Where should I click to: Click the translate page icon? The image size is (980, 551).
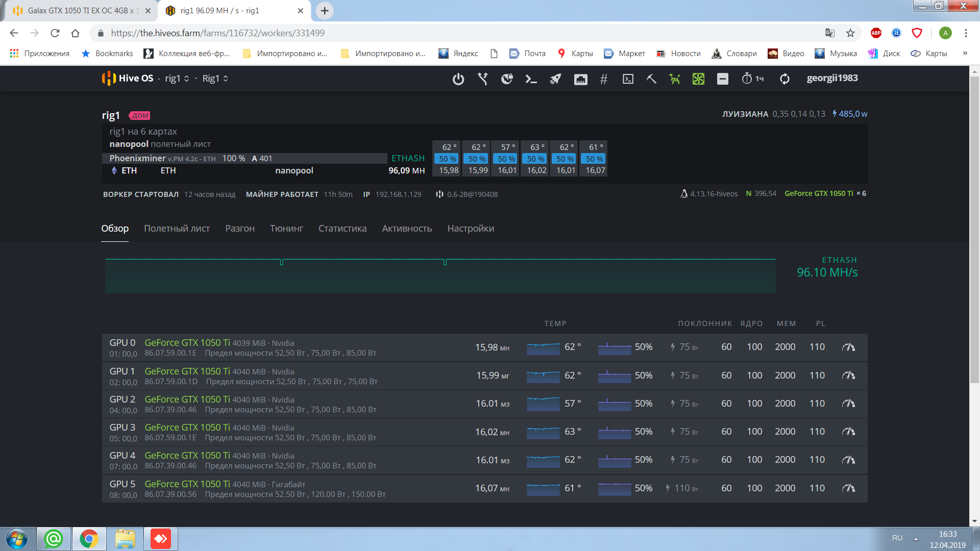[x=830, y=33]
